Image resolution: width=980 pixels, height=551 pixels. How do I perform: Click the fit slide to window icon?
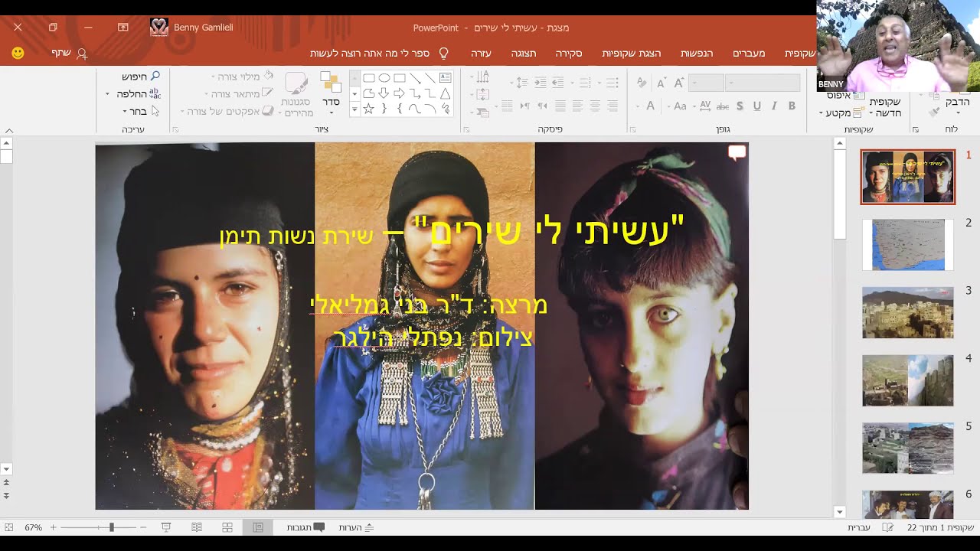pyautogui.click(x=9, y=527)
